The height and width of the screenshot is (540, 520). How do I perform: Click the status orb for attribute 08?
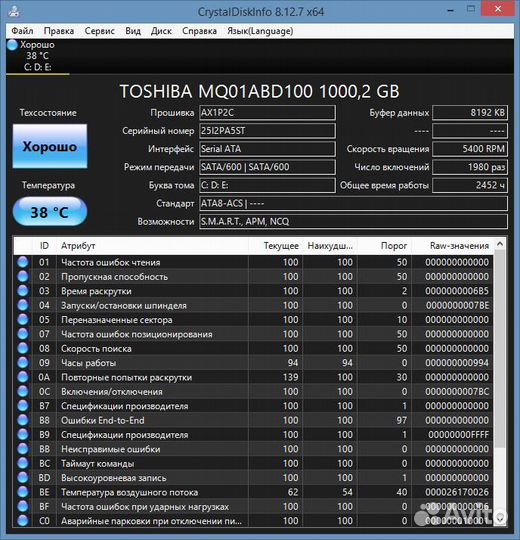coord(23,348)
